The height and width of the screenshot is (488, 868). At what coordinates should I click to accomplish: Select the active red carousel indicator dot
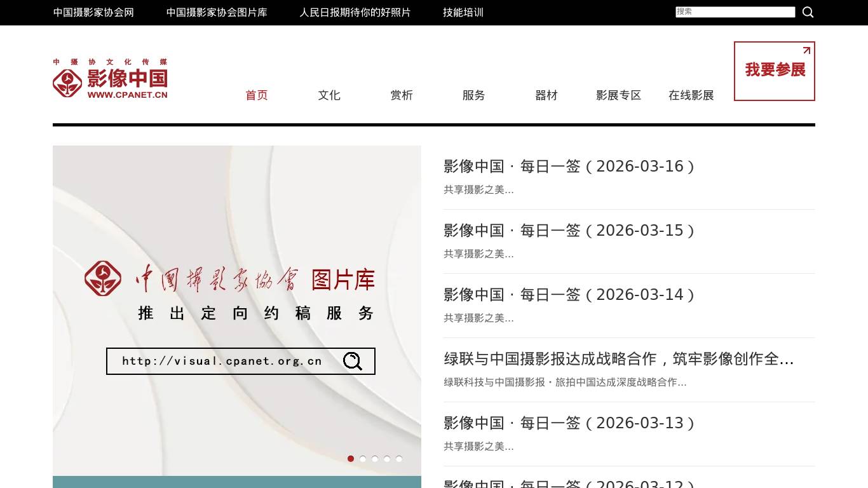coord(350,458)
